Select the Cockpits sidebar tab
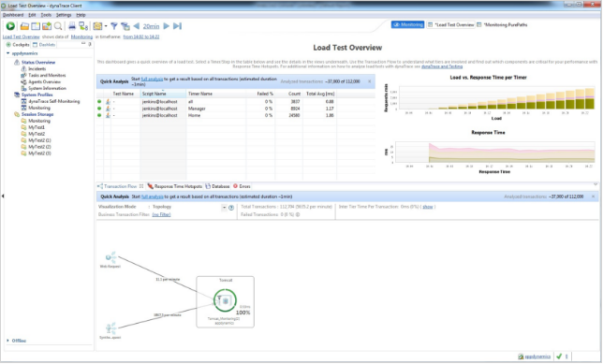The height and width of the screenshot is (364, 603). 18,45
